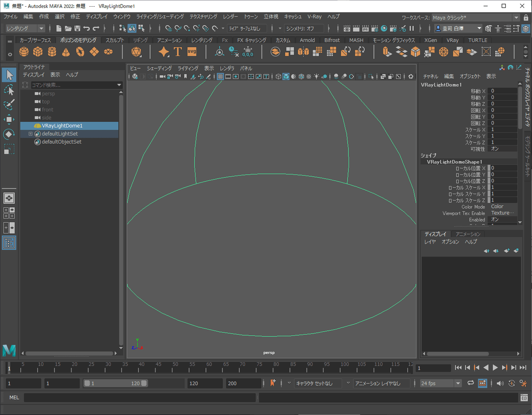
Task: Open the V-Ray menu
Action: (314, 16)
